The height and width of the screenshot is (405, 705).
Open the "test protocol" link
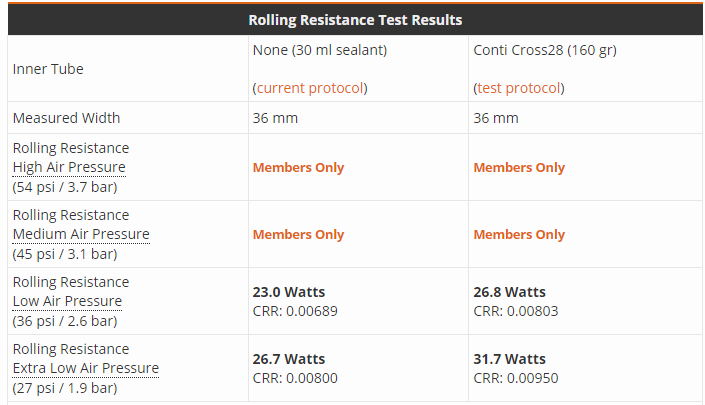[518, 88]
